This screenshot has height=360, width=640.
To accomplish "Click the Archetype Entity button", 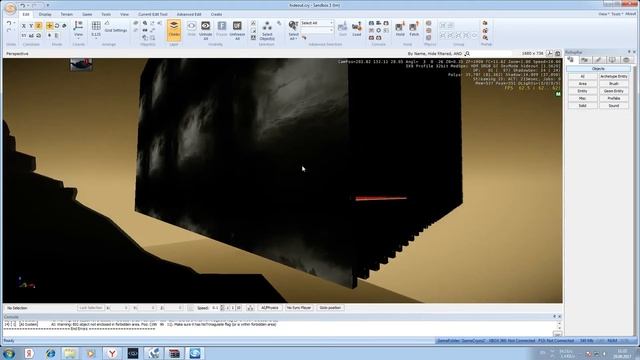I will [613, 76].
